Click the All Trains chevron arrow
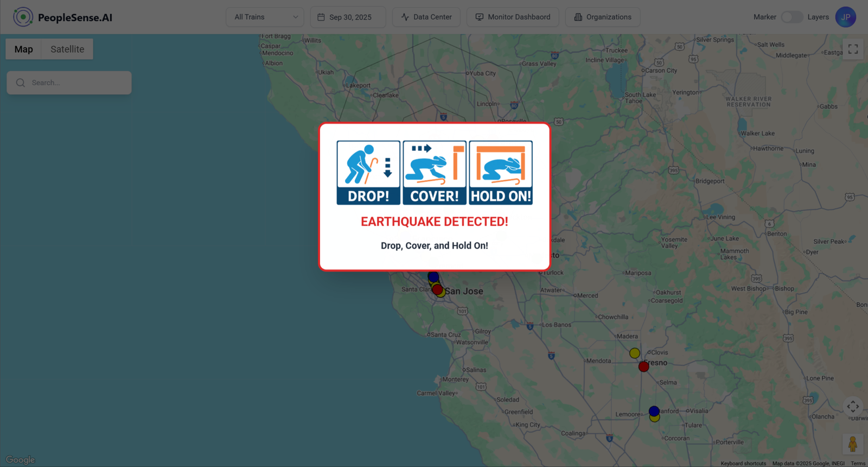This screenshot has height=467, width=868. click(296, 17)
